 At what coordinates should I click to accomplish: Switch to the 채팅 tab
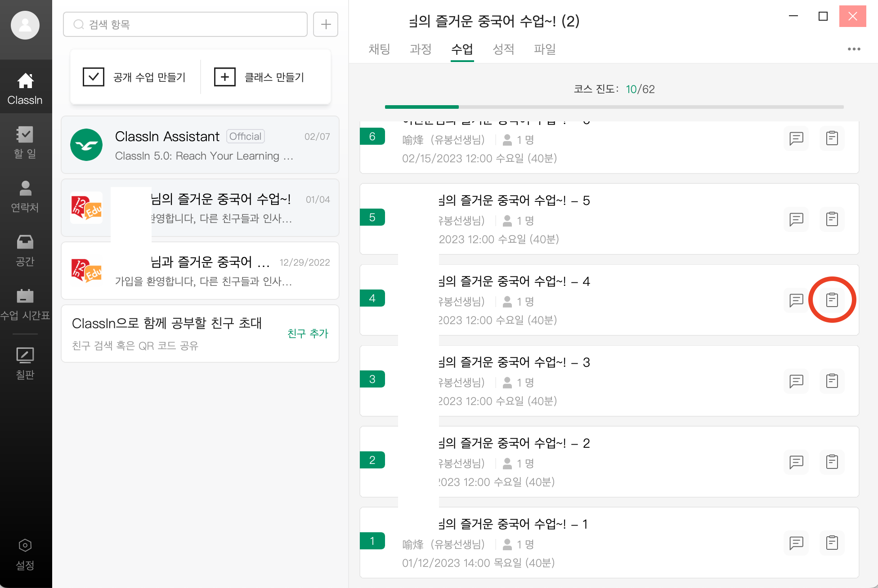[379, 49]
